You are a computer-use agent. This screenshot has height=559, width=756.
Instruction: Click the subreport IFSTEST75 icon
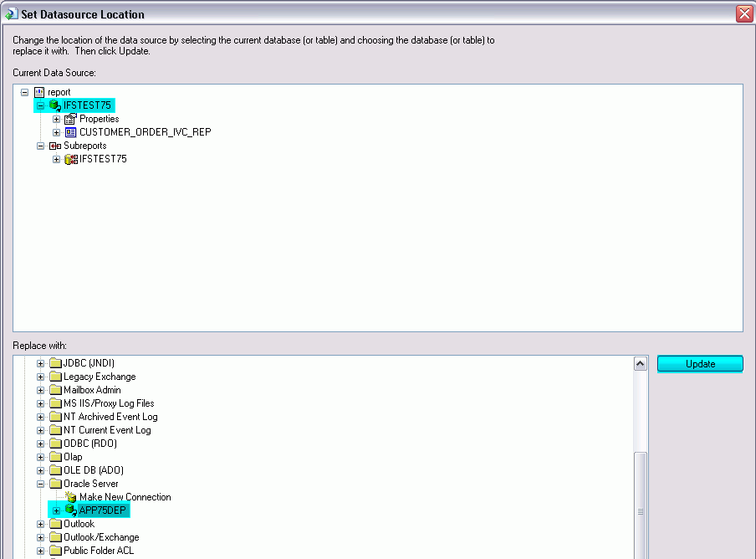click(71, 159)
